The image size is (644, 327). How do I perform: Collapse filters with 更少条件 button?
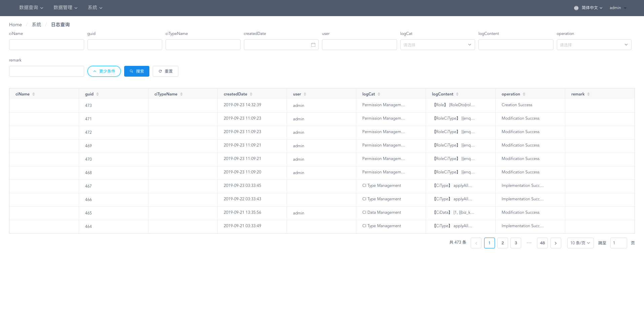[x=104, y=71]
